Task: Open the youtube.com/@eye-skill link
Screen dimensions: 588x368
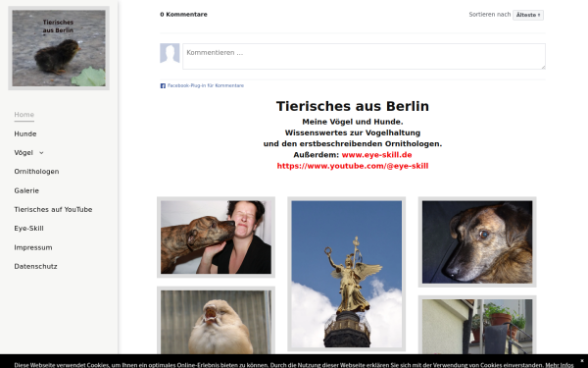Action: click(x=353, y=166)
